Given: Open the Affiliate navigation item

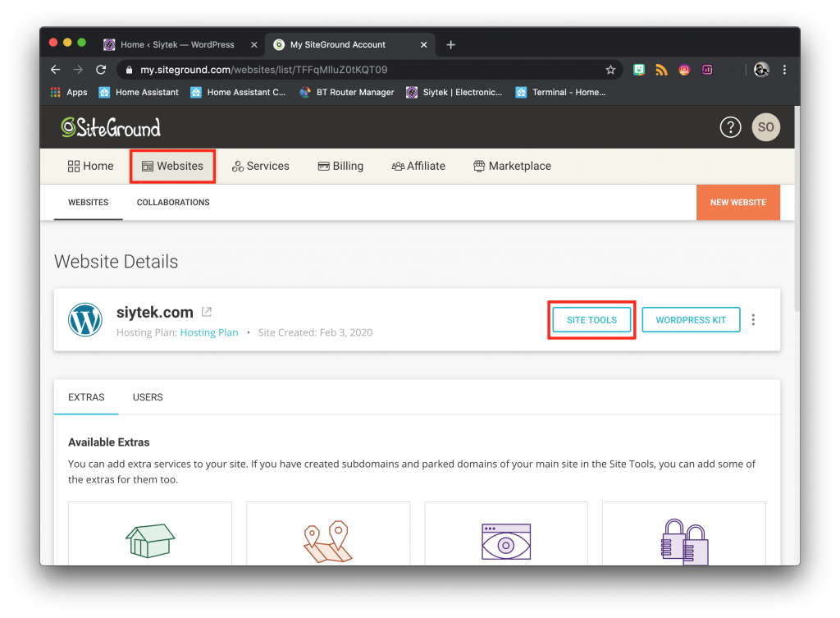Looking at the screenshot, I should [x=418, y=166].
